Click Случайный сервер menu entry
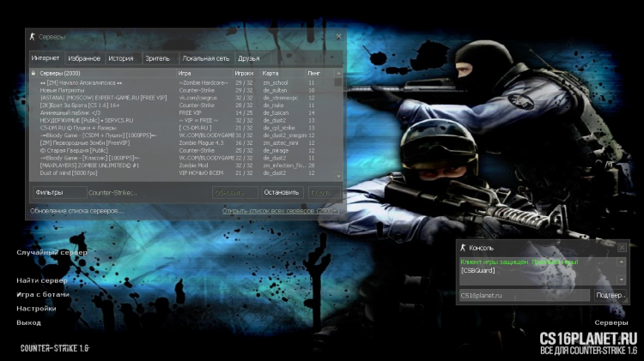 [52, 252]
